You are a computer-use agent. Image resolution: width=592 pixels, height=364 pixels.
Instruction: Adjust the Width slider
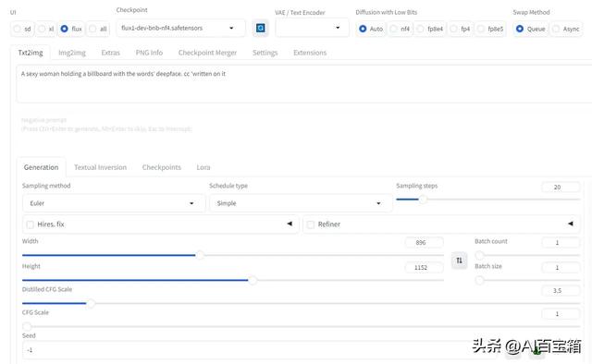(233, 255)
